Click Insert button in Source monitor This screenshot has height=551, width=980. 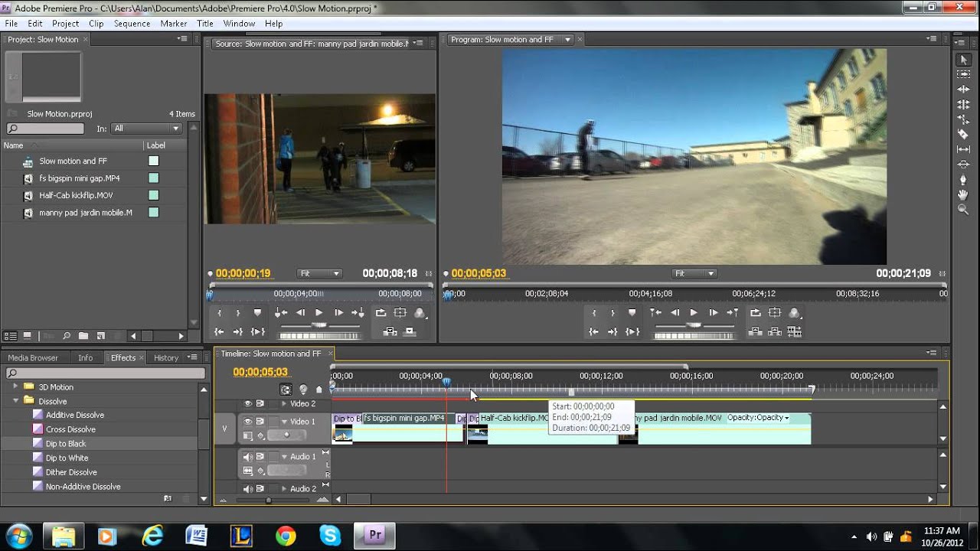pos(390,331)
